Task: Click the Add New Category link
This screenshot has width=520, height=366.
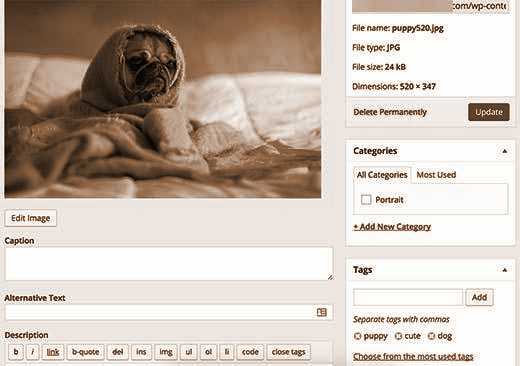Action: tap(392, 227)
